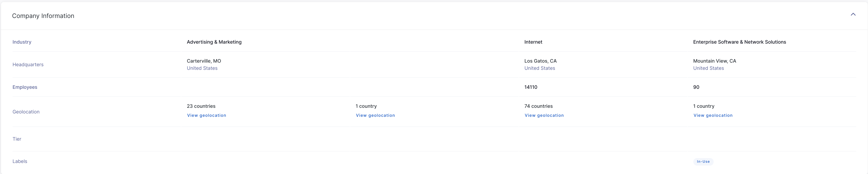Select the Tier row label
The height and width of the screenshot is (174, 868).
[x=17, y=139]
